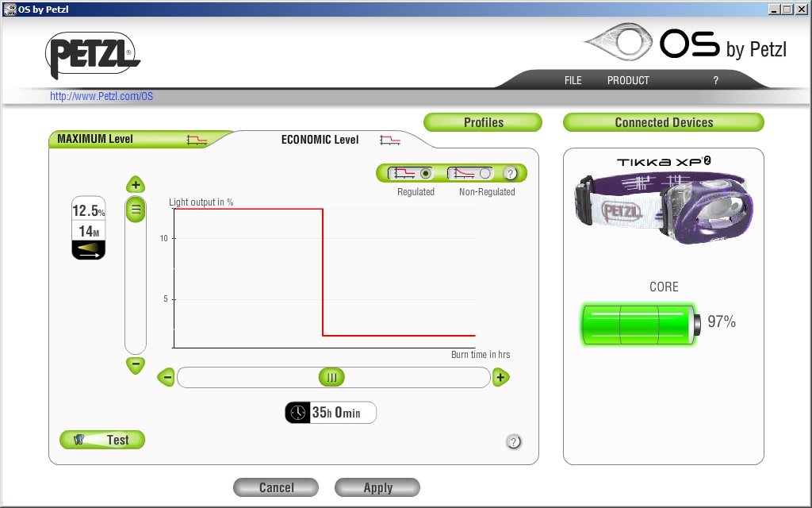The image size is (812, 508).
Task: Visit the http://www.Petzl.com/OS link
Action: [101, 96]
